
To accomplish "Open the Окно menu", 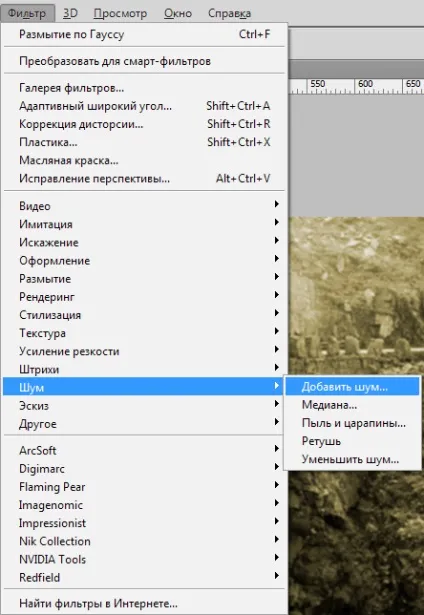I will tap(178, 13).
